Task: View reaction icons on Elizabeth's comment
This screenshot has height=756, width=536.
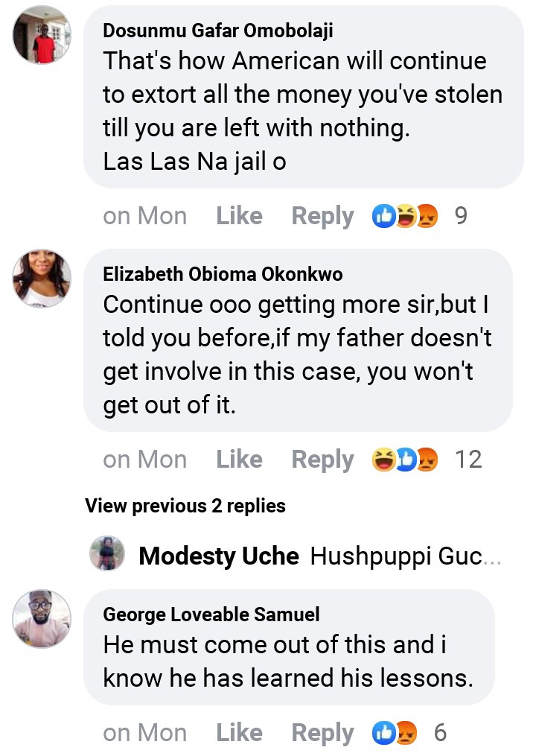Action: coord(405,459)
